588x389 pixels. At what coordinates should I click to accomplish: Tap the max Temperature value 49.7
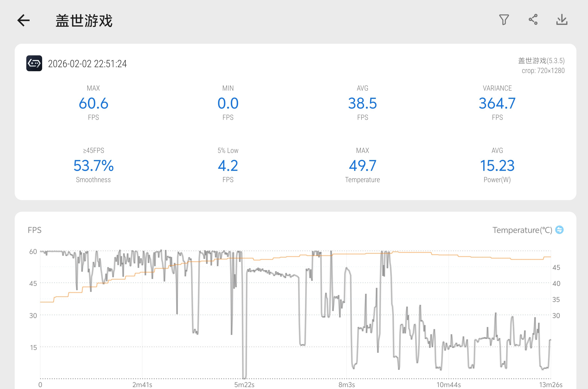pos(362,165)
